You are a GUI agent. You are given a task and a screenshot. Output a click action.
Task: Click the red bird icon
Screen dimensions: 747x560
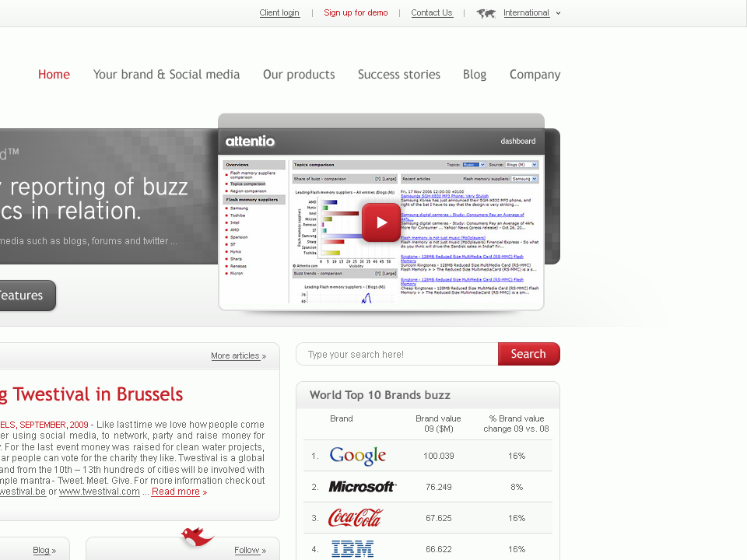point(197,537)
